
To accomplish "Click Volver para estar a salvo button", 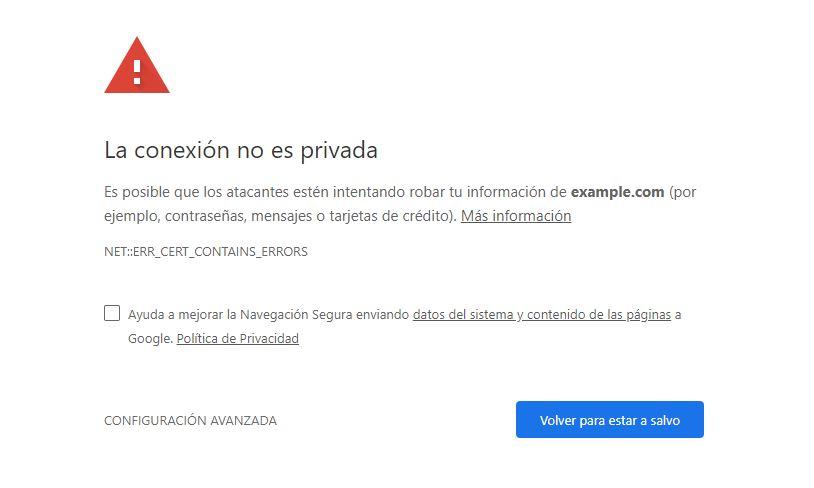I will [609, 419].
